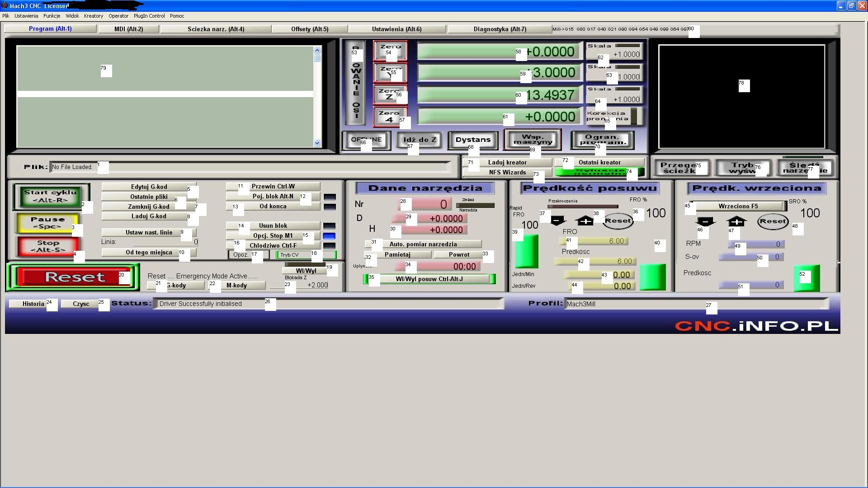This screenshot has height=488, width=868.
Task: Toggle Wrzeciono F5 spindle on/off
Action: pyautogui.click(x=738, y=206)
